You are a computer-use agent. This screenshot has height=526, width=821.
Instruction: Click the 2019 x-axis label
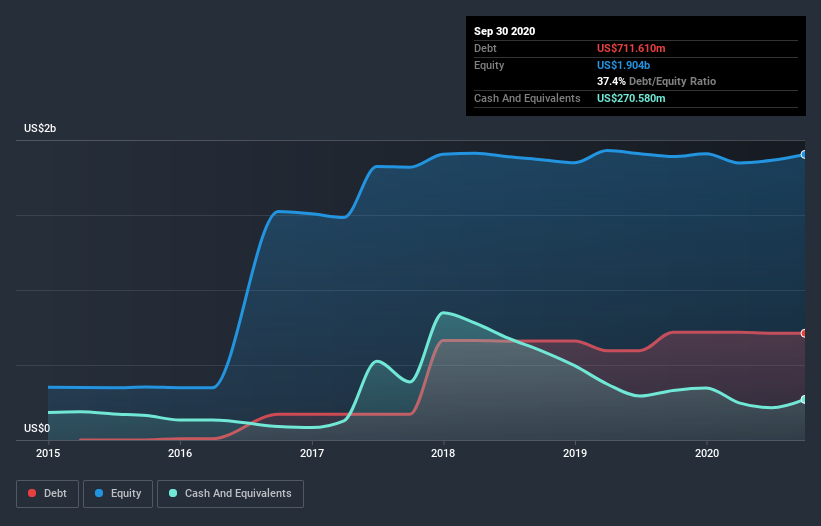(575, 453)
